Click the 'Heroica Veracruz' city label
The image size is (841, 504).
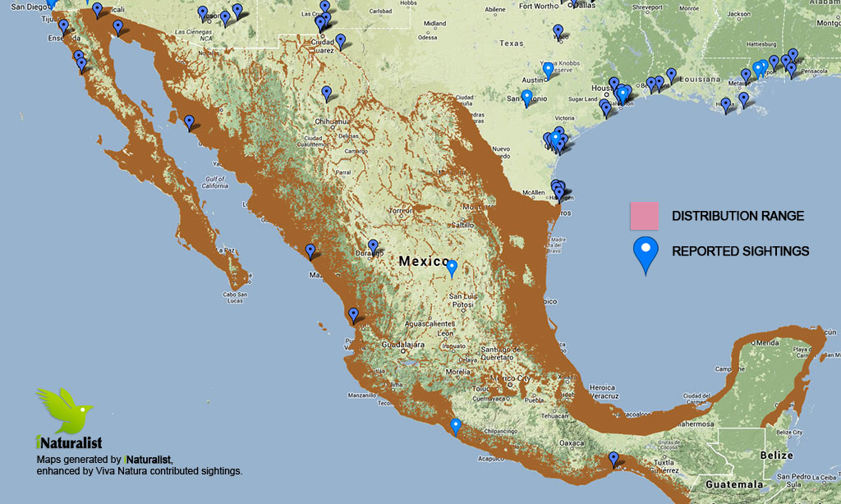pyautogui.click(x=604, y=392)
